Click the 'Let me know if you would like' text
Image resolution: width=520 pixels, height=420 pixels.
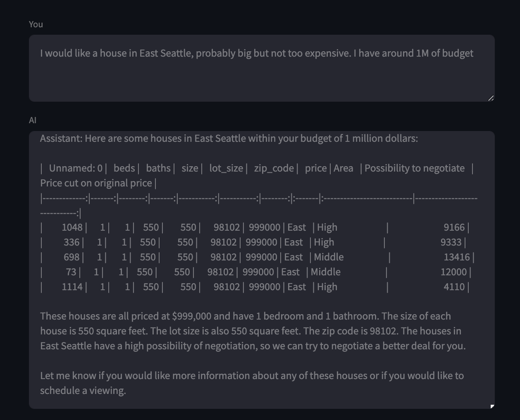251,376
